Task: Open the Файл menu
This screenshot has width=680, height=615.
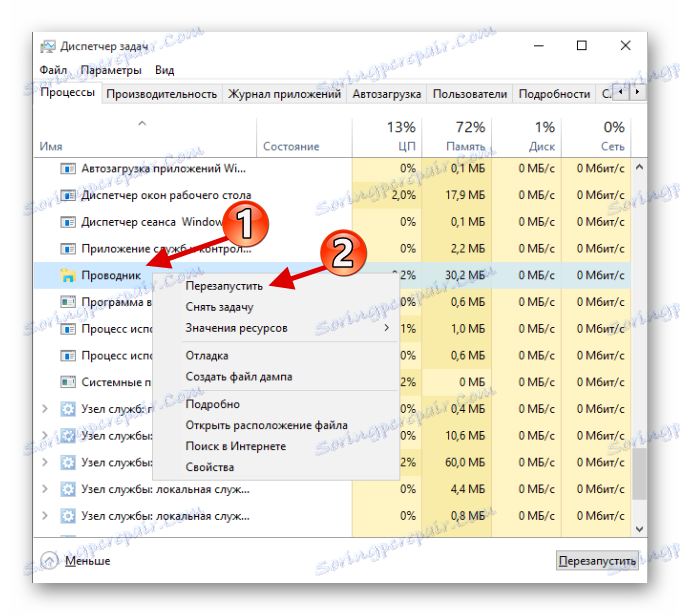Action: pyautogui.click(x=53, y=70)
